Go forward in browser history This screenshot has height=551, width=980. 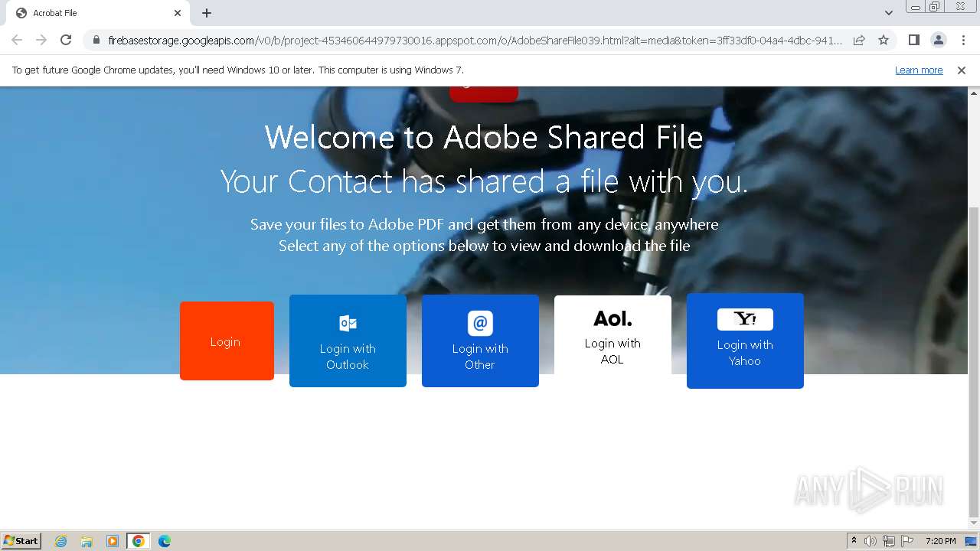41,40
